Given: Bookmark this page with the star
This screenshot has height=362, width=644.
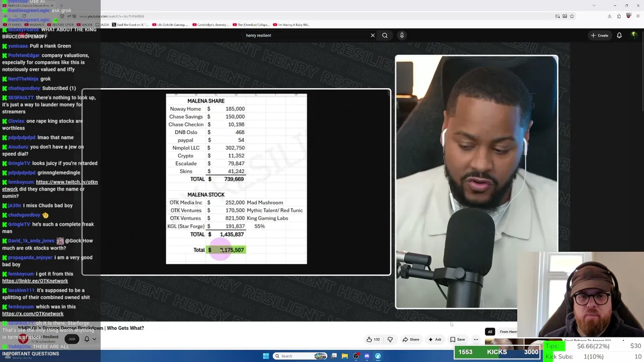Looking at the screenshot, I should 572,16.
